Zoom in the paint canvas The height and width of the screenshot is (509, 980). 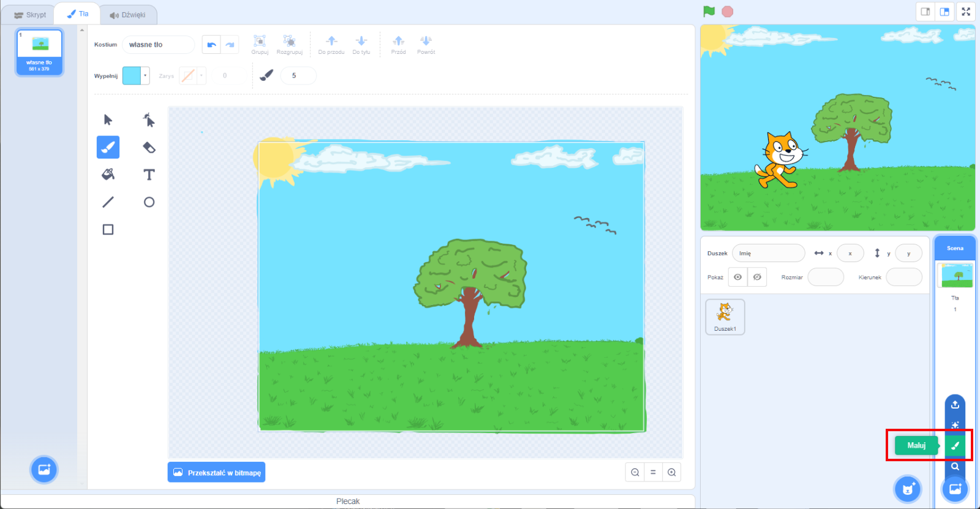[671, 472]
